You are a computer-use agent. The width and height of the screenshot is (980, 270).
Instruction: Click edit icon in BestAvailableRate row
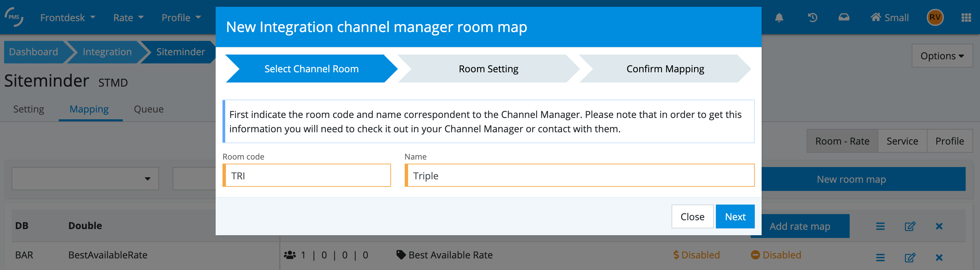910,257
